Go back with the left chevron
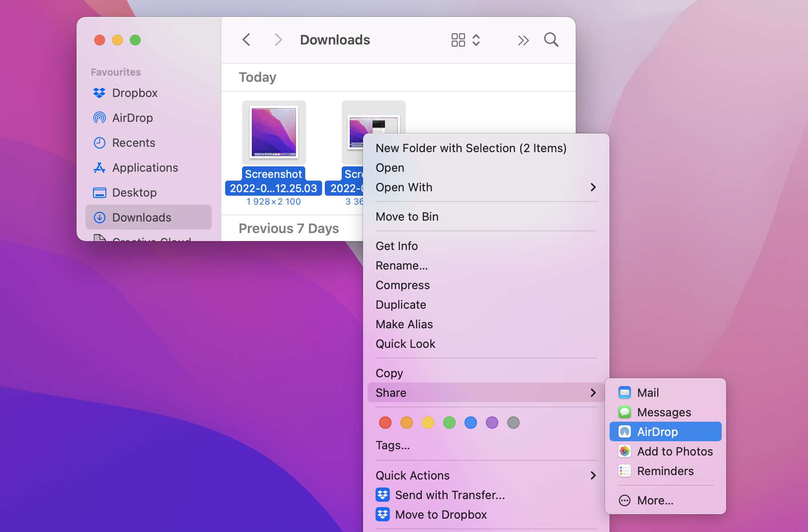Viewport: 808px width, 532px height. coord(246,40)
